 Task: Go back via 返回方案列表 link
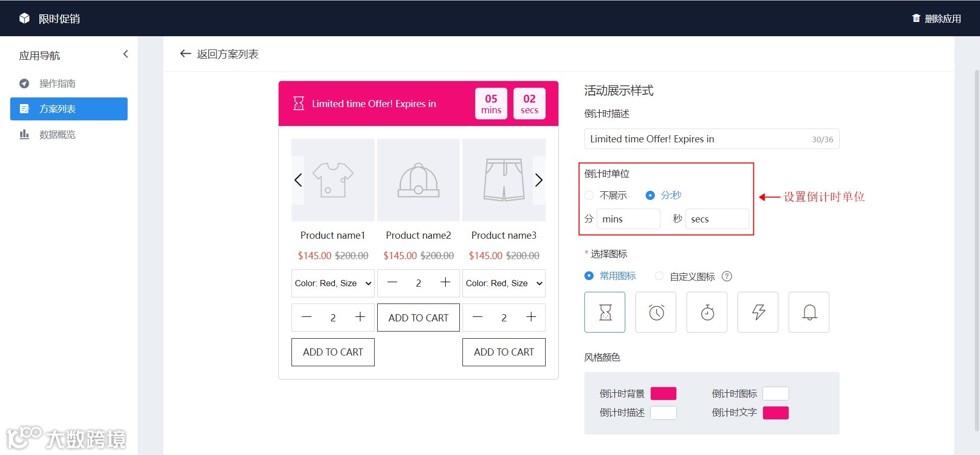coord(228,54)
